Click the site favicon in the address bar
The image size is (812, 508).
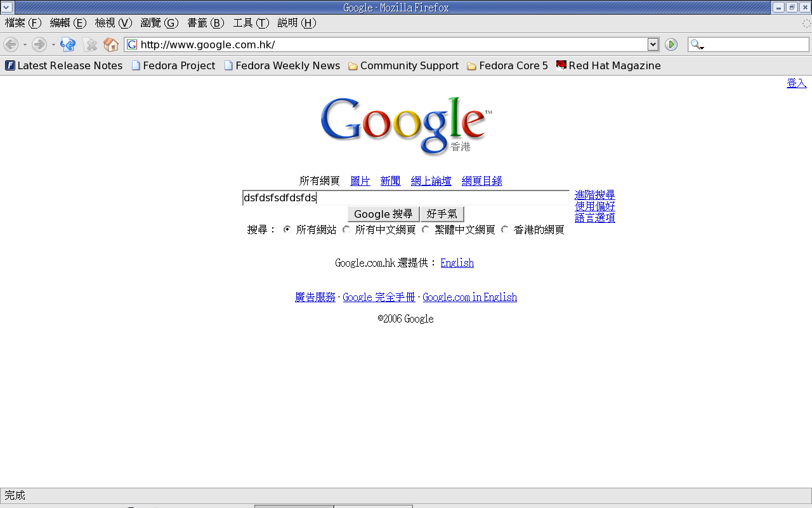pyautogui.click(x=132, y=44)
